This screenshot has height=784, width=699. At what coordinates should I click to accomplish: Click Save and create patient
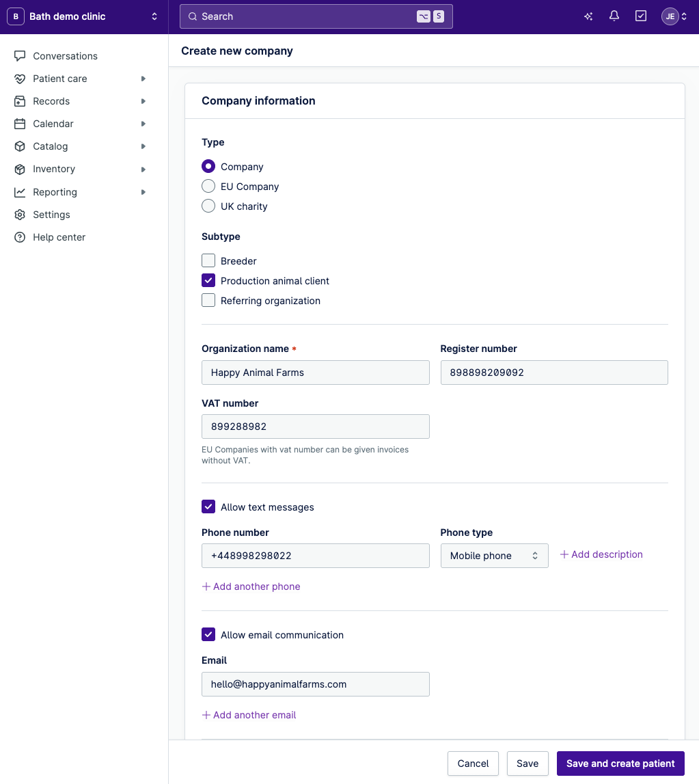620,763
